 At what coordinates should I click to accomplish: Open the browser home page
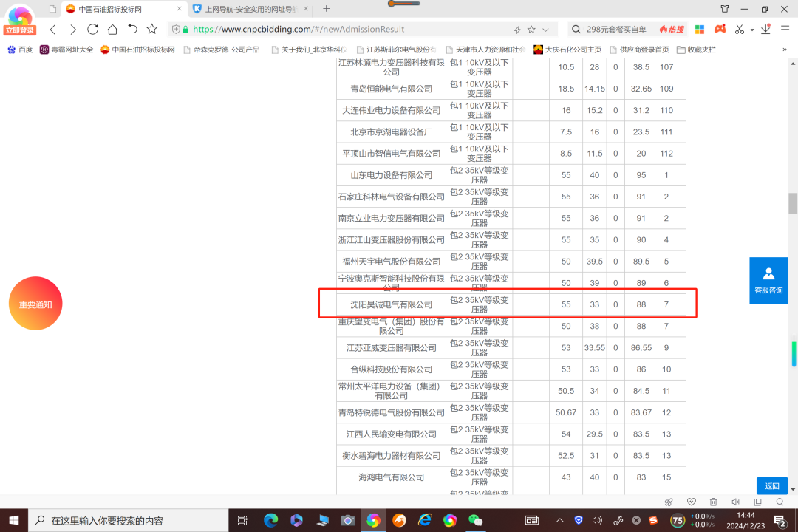point(112,30)
